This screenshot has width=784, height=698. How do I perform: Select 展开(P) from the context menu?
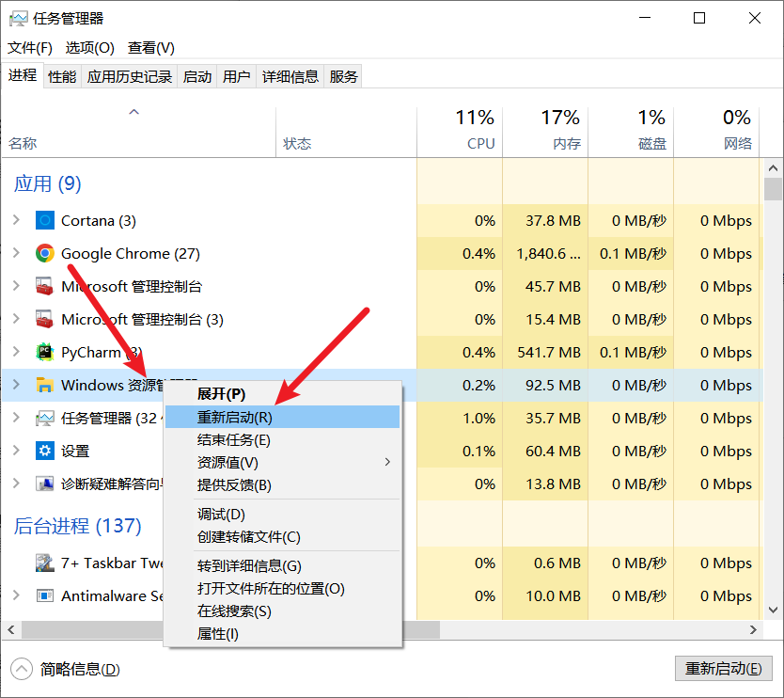[283, 394]
